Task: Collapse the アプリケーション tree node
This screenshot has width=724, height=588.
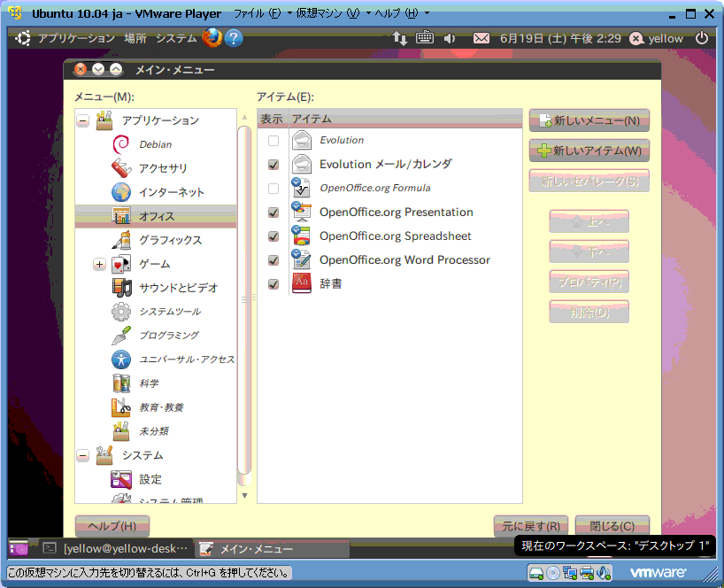Action: pos(83,120)
